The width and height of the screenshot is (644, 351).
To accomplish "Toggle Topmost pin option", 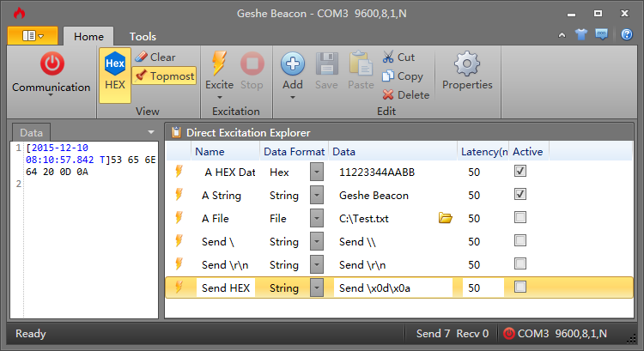I will 164,76.
